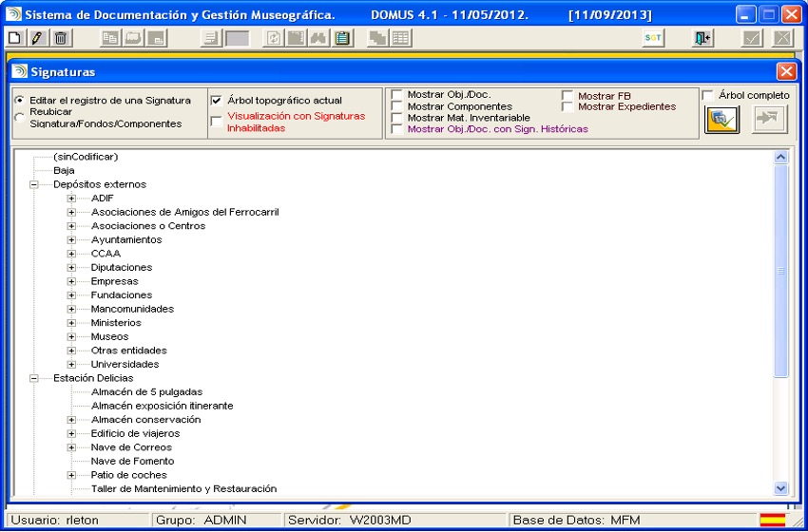Expand the 'Patio de coches' node

[71, 475]
